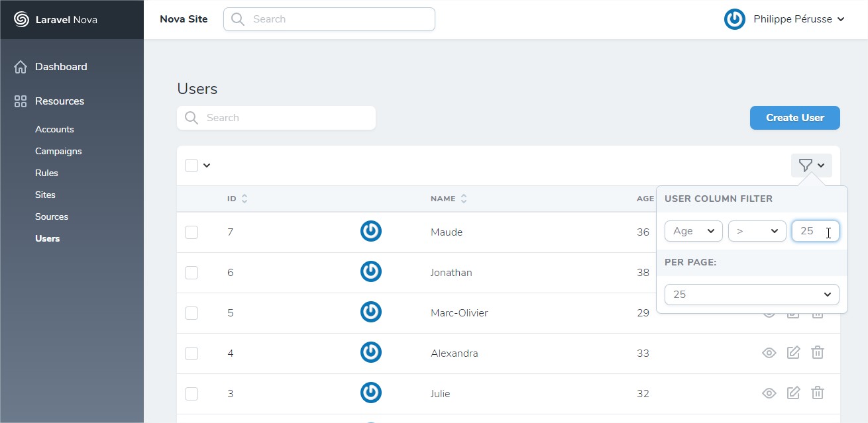The image size is (868, 423).
Task: Open the Age column dropdown
Action: 693,231
